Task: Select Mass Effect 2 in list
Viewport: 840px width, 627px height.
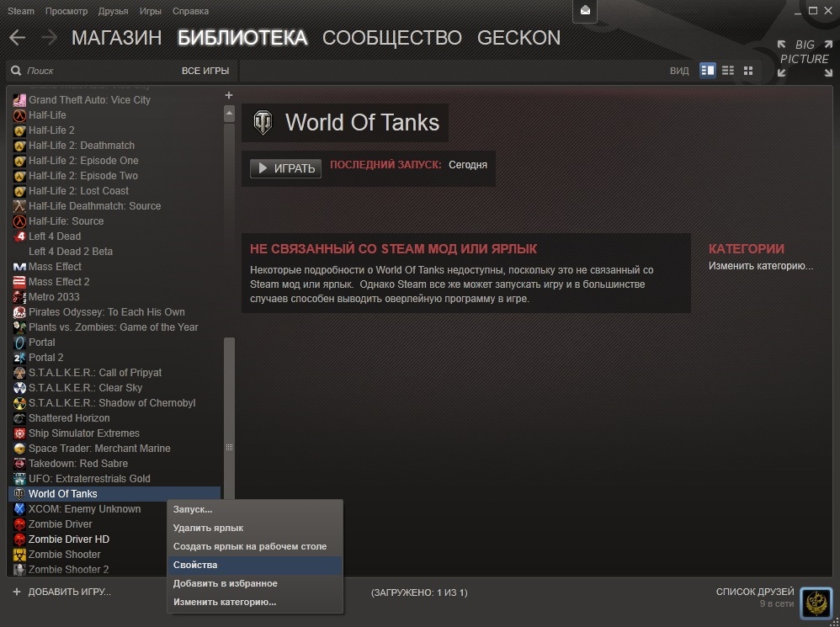Action: coord(115,282)
